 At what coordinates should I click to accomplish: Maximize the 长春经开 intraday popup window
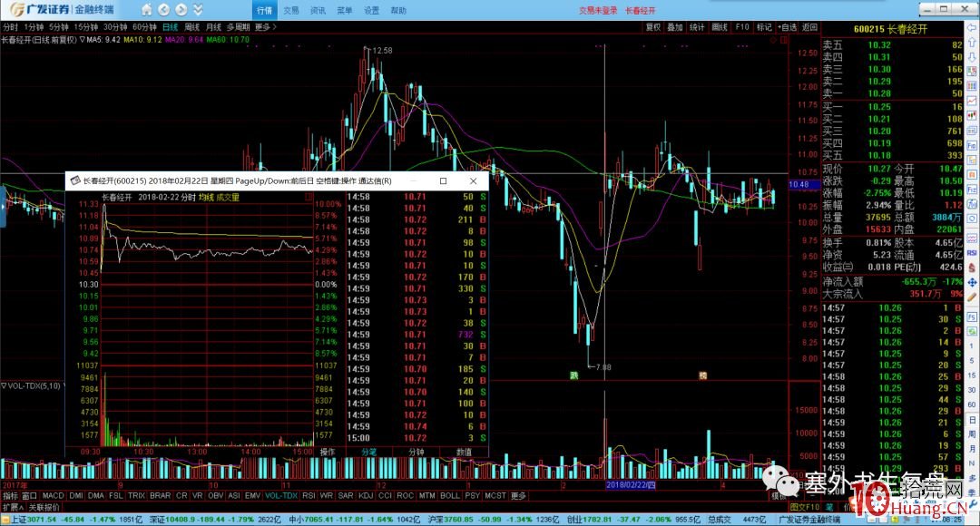443,180
